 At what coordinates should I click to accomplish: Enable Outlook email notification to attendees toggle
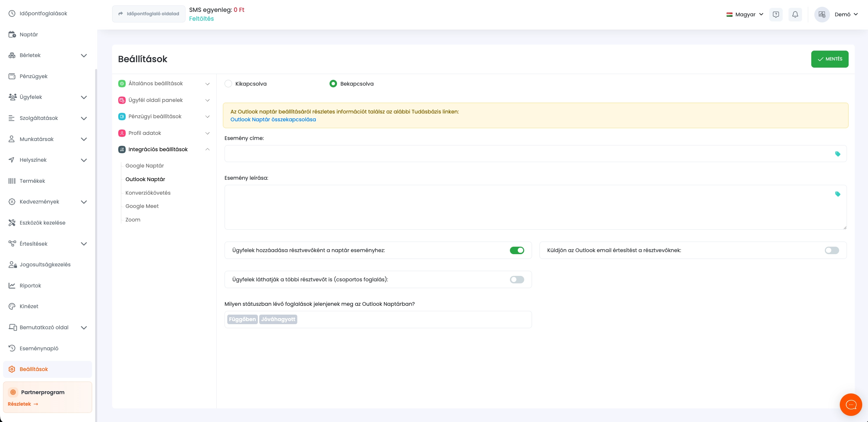tap(832, 250)
